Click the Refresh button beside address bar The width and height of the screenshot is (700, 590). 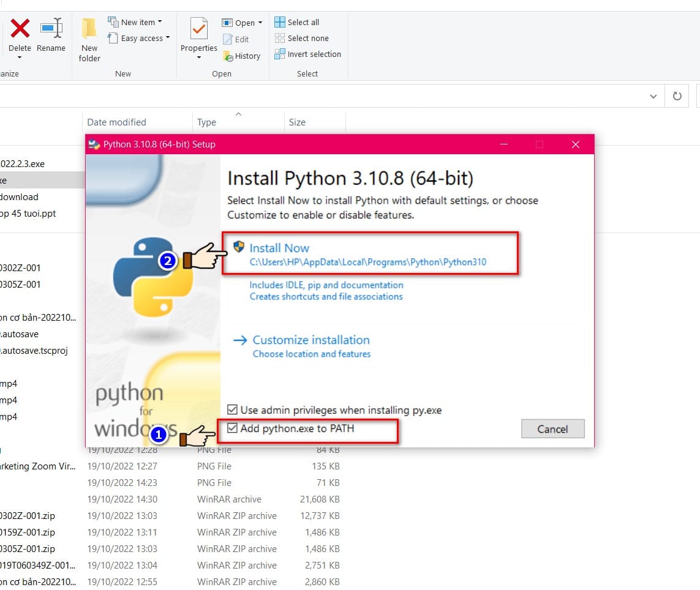(677, 96)
